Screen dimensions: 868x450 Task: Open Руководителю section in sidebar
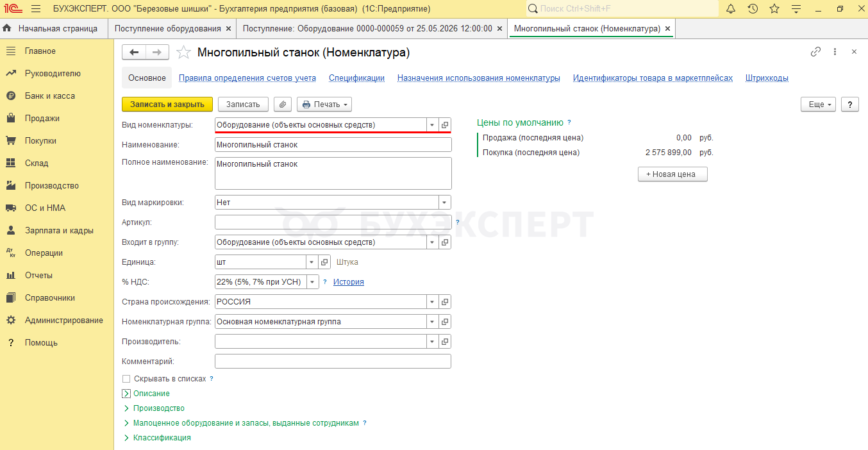(53, 74)
